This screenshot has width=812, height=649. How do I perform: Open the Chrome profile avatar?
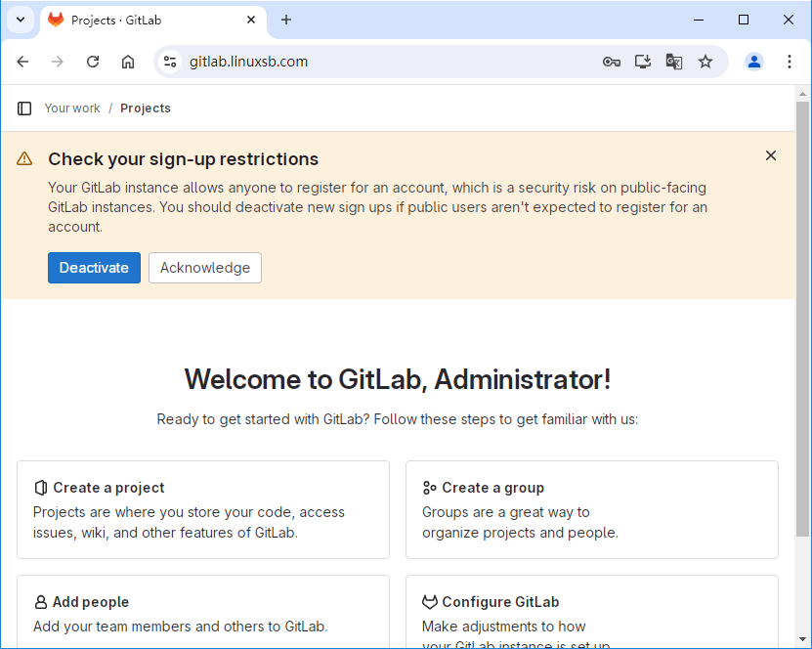tap(754, 62)
